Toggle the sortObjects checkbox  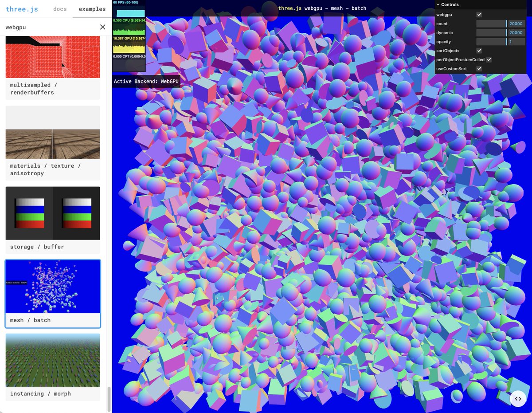[479, 51]
